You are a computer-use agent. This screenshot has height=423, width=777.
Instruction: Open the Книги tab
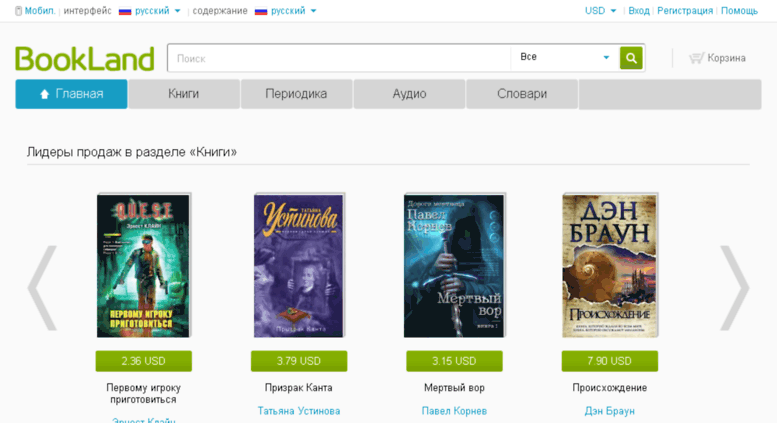[x=184, y=94]
